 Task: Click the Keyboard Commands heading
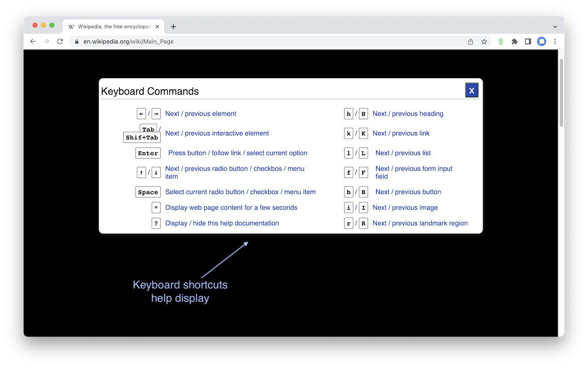point(150,91)
